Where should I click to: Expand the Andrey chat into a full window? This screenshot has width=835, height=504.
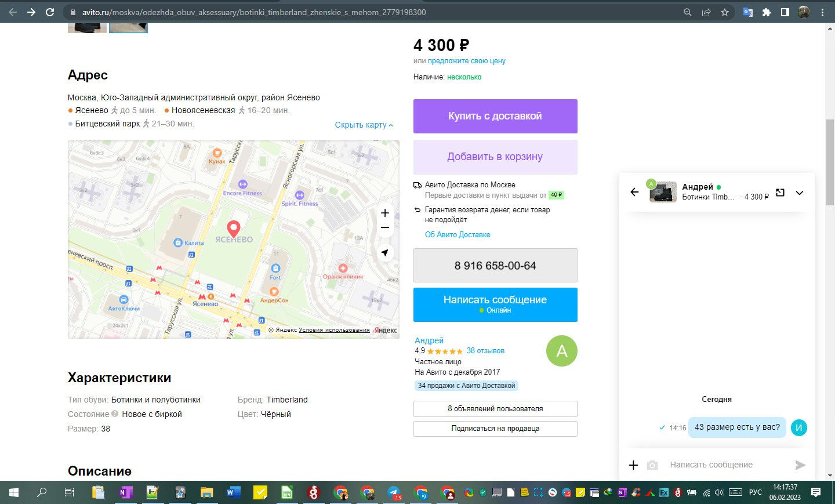click(780, 193)
